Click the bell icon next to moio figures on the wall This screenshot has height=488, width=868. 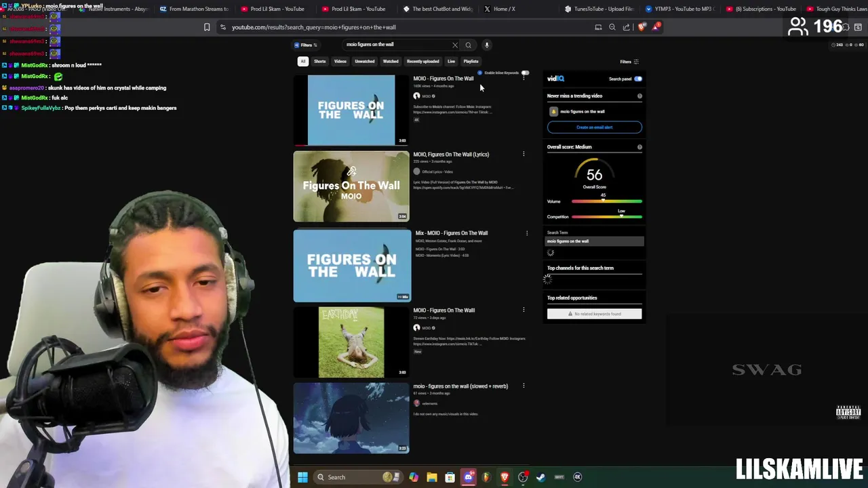pos(553,112)
